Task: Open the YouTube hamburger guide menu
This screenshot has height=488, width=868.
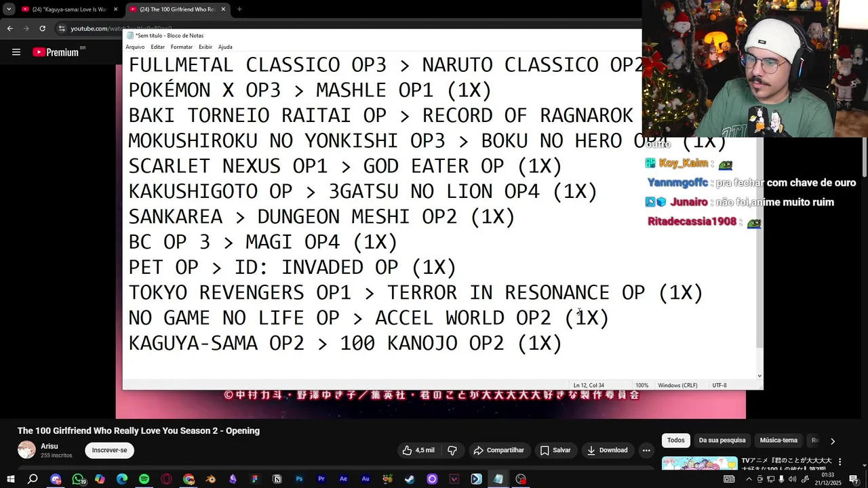Action: pyautogui.click(x=16, y=52)
